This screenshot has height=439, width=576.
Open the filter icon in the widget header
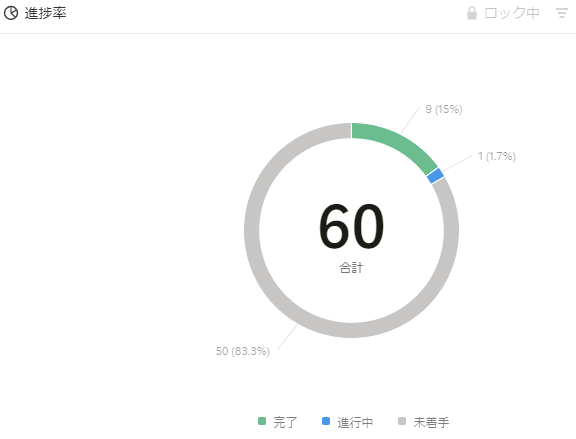[x=562, y=13]
